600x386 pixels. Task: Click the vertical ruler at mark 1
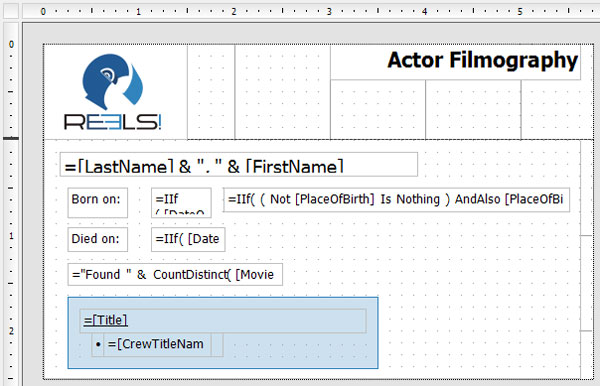[x=11, y=236]
